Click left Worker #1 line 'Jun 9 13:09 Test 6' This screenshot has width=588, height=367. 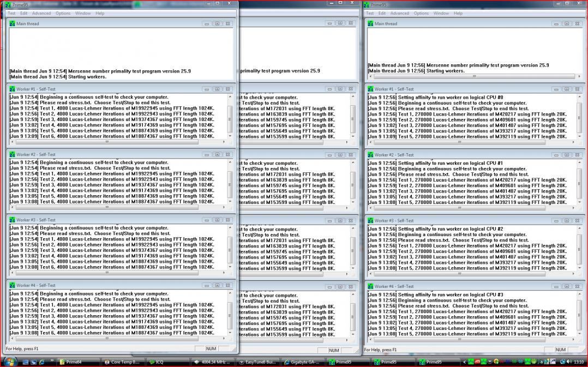(112, 136)
